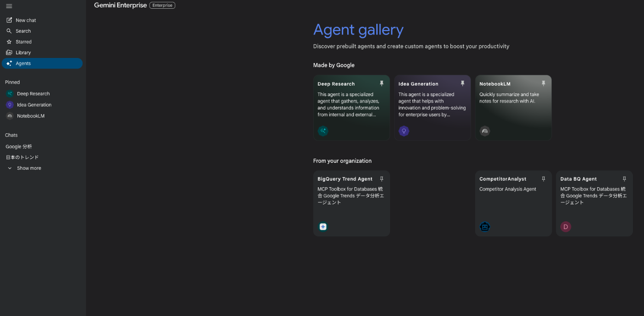Viewport: 644px width, 316px height.
Task: Click the Library icon in sidebar
Action: pos(9,52)
